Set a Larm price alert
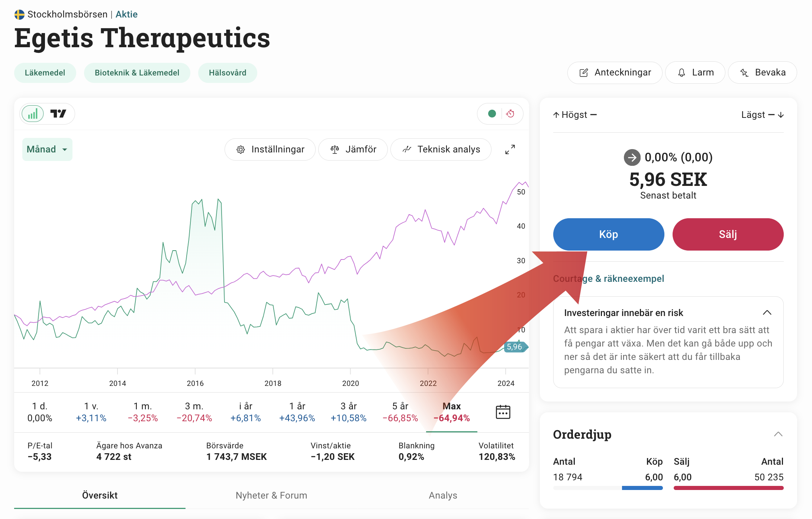Image resolution: width=812 pixels, height=519 pixels. (x=695, y=72)
